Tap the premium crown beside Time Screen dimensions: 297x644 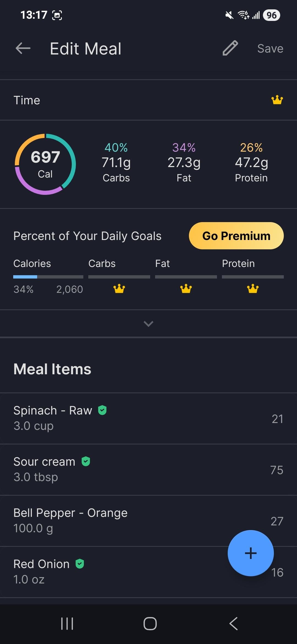(x=277, y=100)
